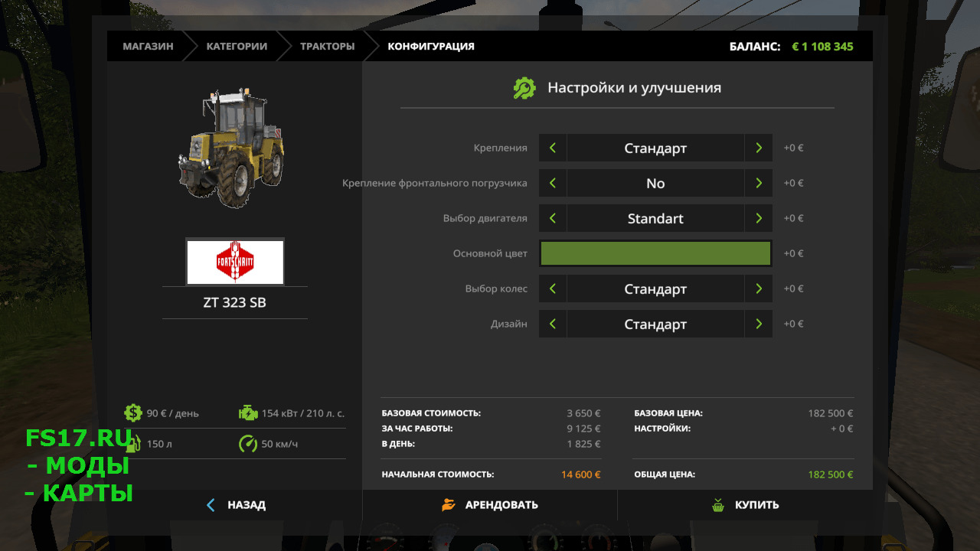Select previous option for Крепления
The height and width of the screenshot is (551, 980).
coord(553,148)
